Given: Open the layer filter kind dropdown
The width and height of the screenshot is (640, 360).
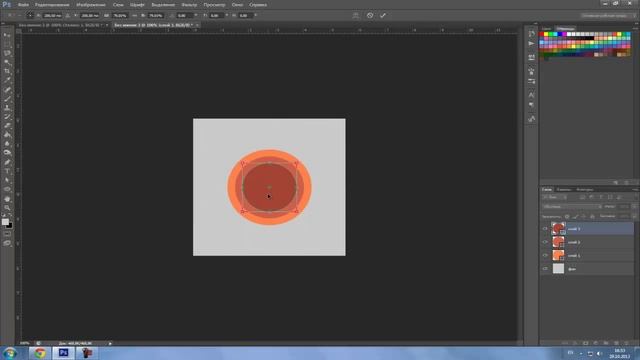Looking at the screenshot, I should (x=554, y=198).
